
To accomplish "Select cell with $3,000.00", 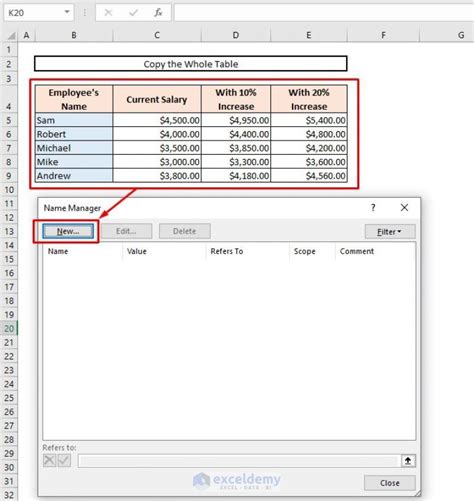I will [x=157, y=162].
